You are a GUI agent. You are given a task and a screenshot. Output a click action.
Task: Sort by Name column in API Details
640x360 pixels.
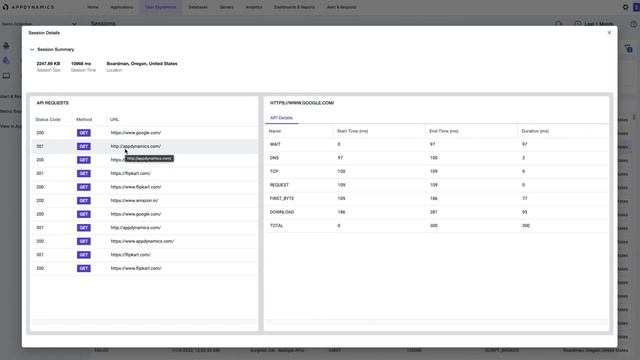tap(275, 131)
